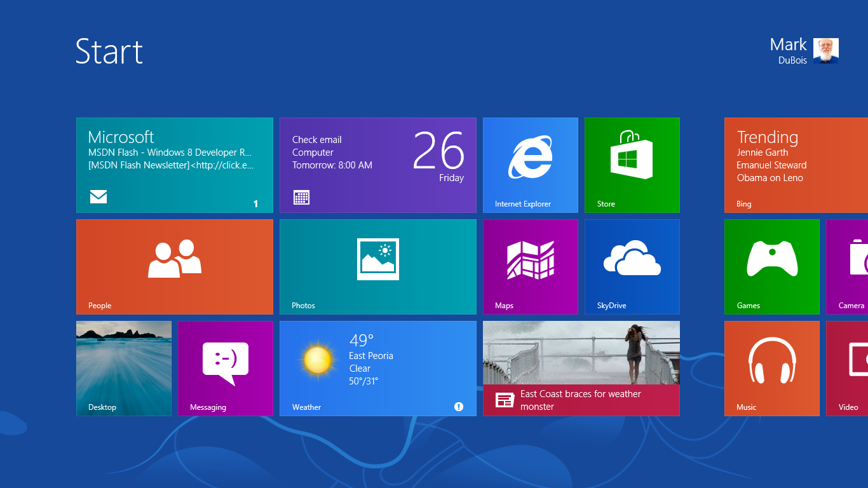The height and width of the screenshot is (488, 868).
Task: Open the Photos picture icon
Action: (x=378, y=259)
